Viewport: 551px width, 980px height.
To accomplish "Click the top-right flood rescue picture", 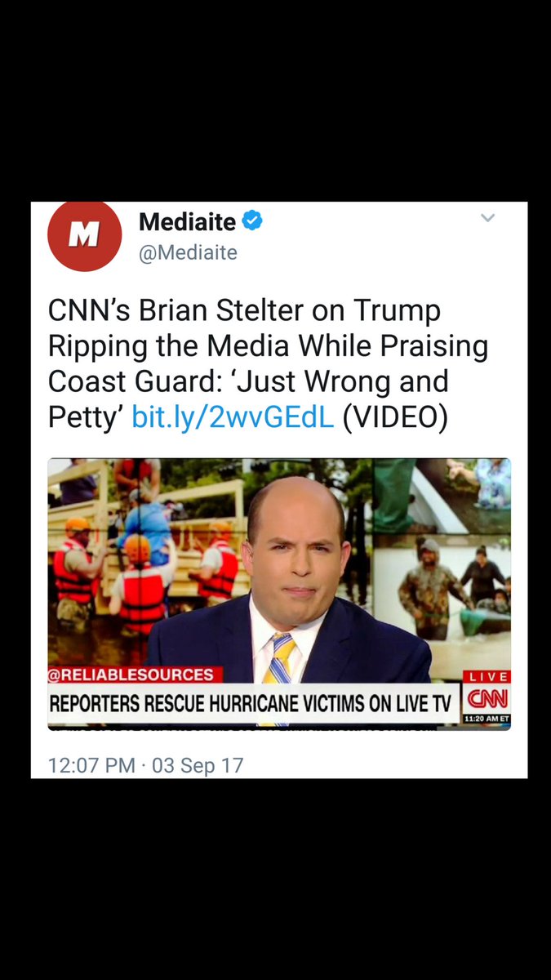I will tap(442, 495).
